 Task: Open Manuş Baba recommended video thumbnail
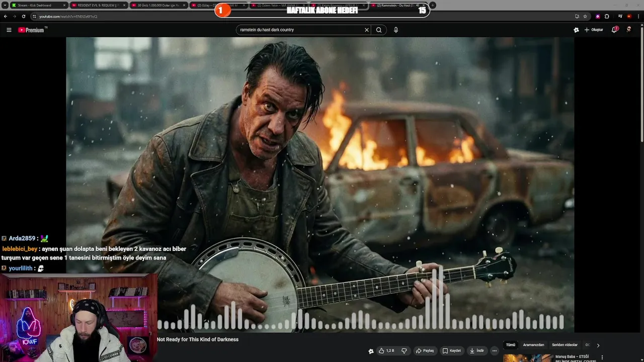[527, 358]
